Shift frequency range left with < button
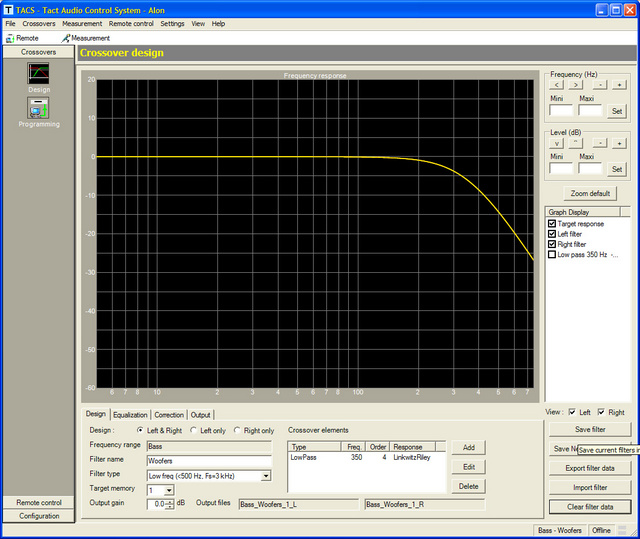This screenshot has height=539, width=640. tap(558, 85)
